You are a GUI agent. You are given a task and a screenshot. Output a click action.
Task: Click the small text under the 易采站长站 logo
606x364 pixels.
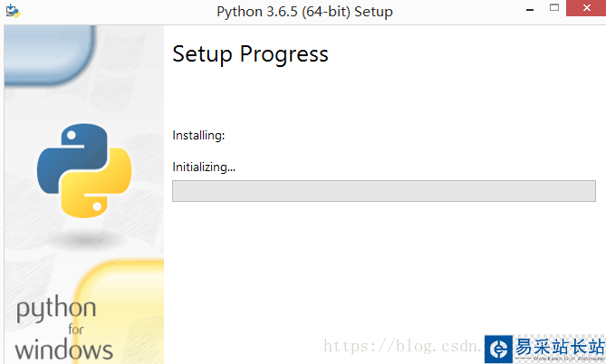(559, 359)
